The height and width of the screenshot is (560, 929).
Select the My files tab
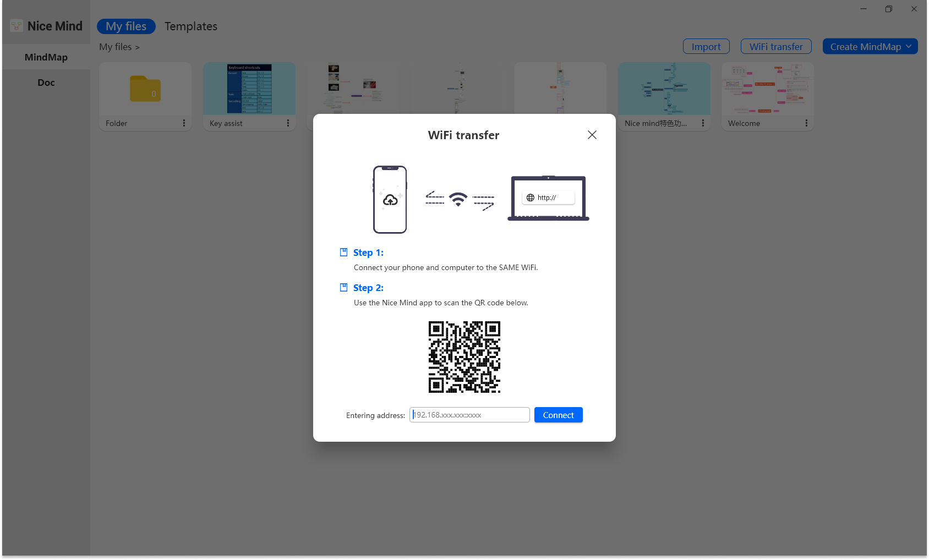pyautogui.click(x=126, y=26)
